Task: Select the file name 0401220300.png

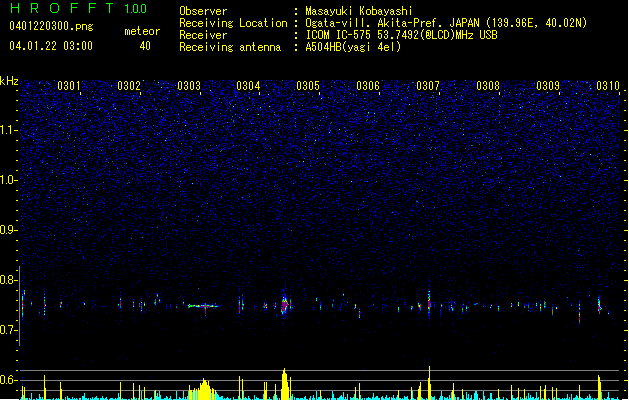Action: [51, 26]
